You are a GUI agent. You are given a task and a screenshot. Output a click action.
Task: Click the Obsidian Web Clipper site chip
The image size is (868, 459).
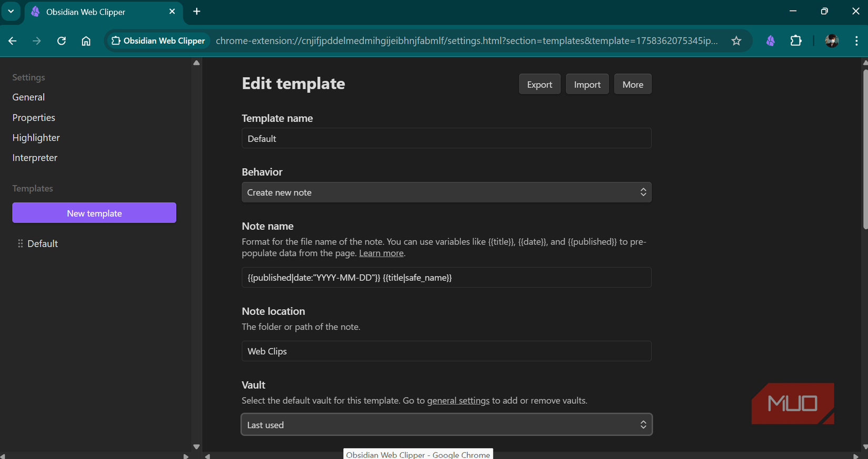pos(158,40)
